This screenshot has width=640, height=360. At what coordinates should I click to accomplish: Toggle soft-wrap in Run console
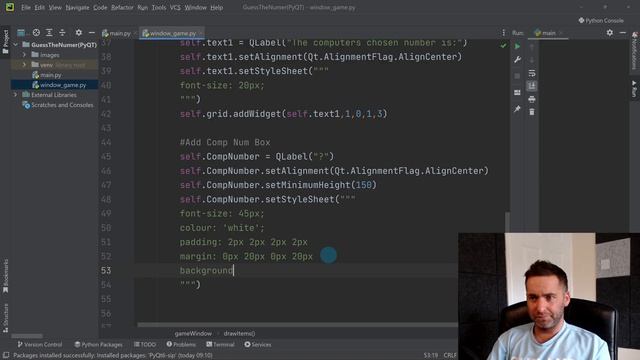click(531, 73)
